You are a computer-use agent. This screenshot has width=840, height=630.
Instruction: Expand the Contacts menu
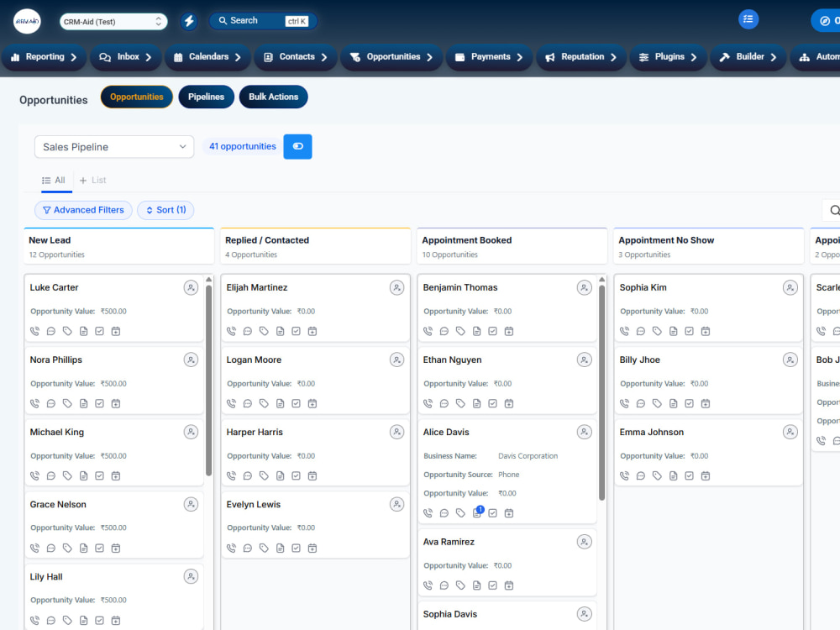click(x=296, y=57)
